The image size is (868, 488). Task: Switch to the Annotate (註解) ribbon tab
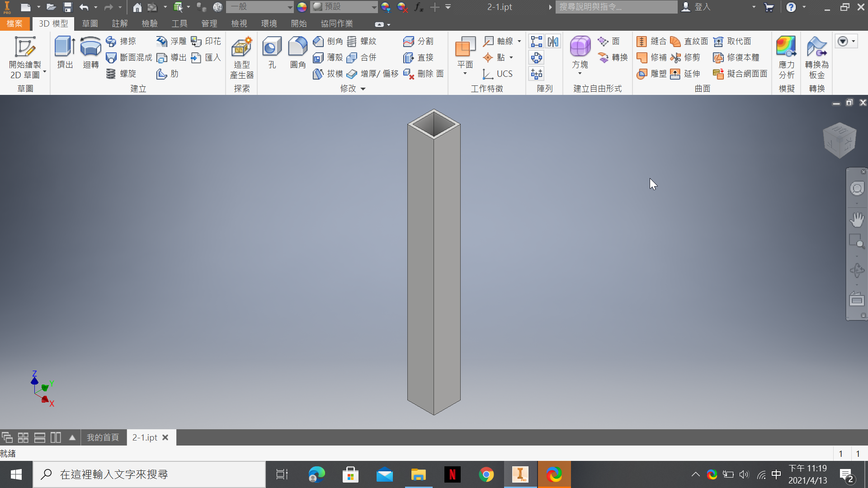[x=120, y=23]
